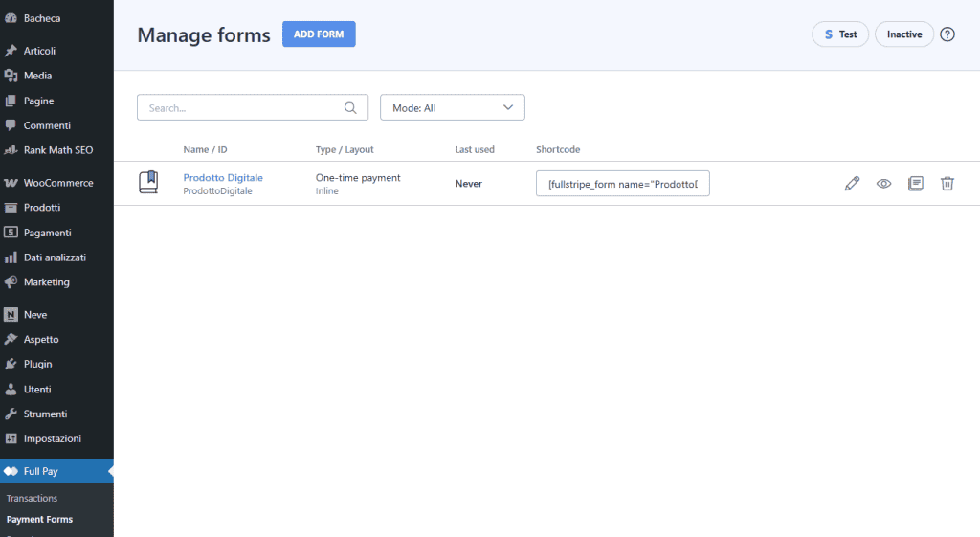Click the Inactive status button
The height and width of the screenshot is (537, 980).
904,34
